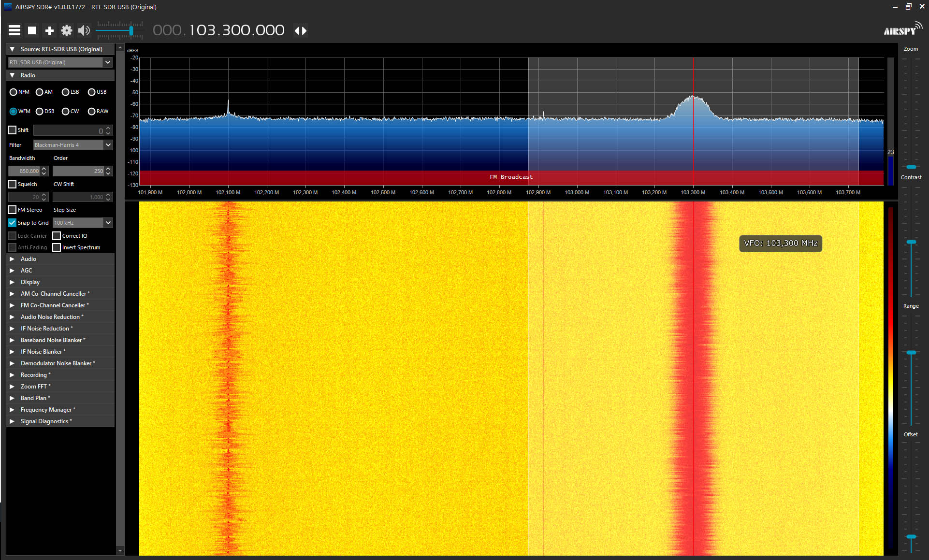Open the RTL-SDR USB source dropdown
This screenshot has width=929, height=560.
[60, 62]
